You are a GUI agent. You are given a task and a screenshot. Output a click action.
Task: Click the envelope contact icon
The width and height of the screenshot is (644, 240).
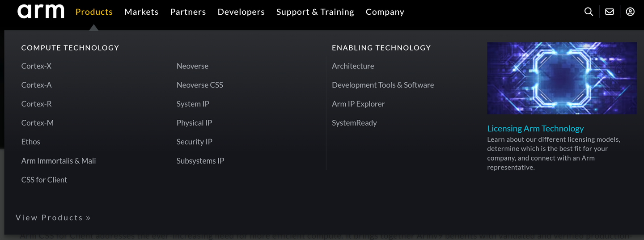click(609, 12)
